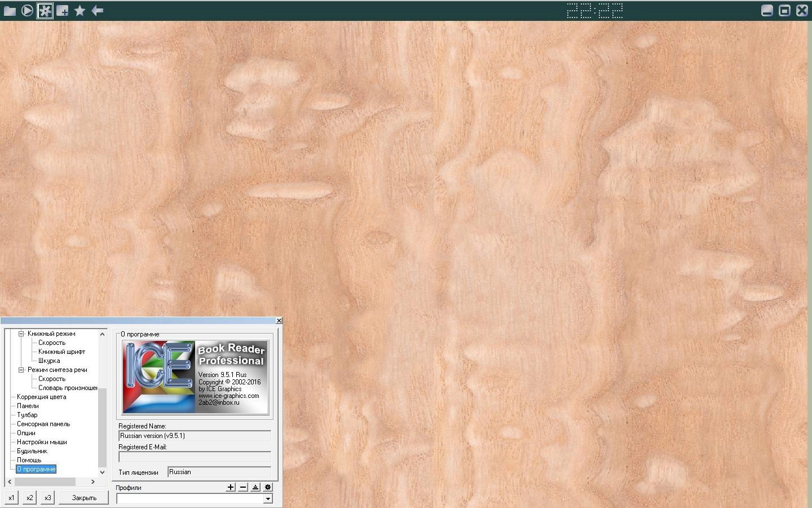
Task: Remove a profile with the minus button
Action: (243, 487)
